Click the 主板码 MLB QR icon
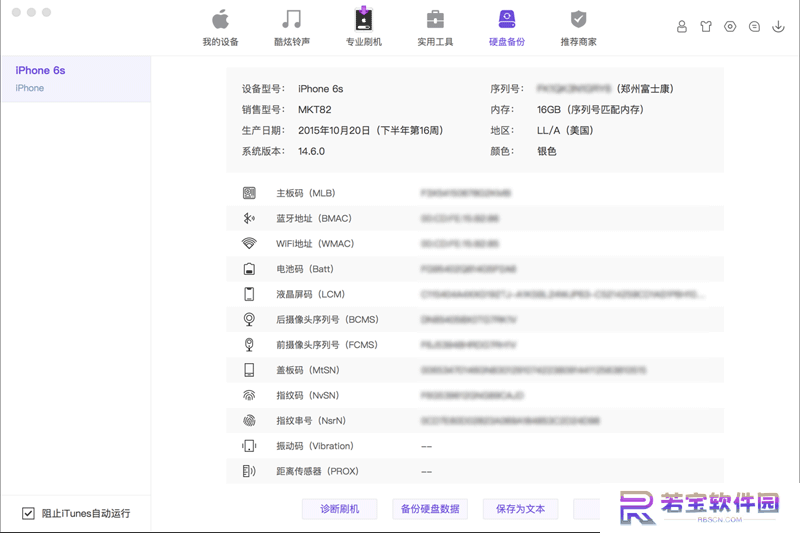 point(249,193)
